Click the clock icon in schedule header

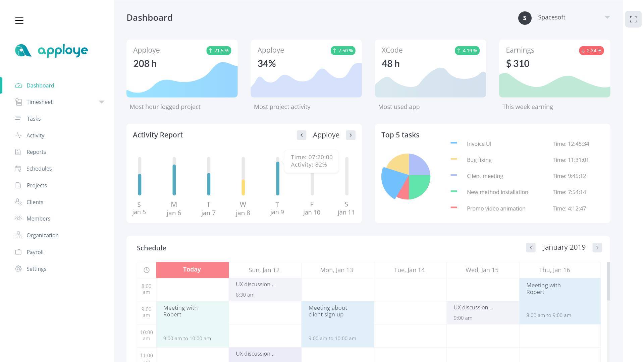(x=147, y=270)
